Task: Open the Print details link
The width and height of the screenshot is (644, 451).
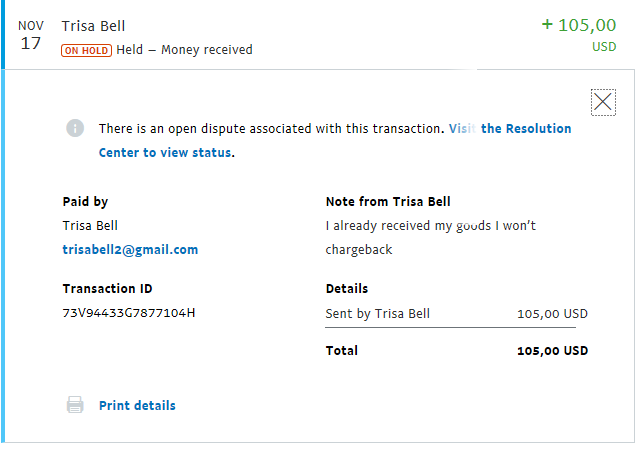Action: click(x=137, y=405)
